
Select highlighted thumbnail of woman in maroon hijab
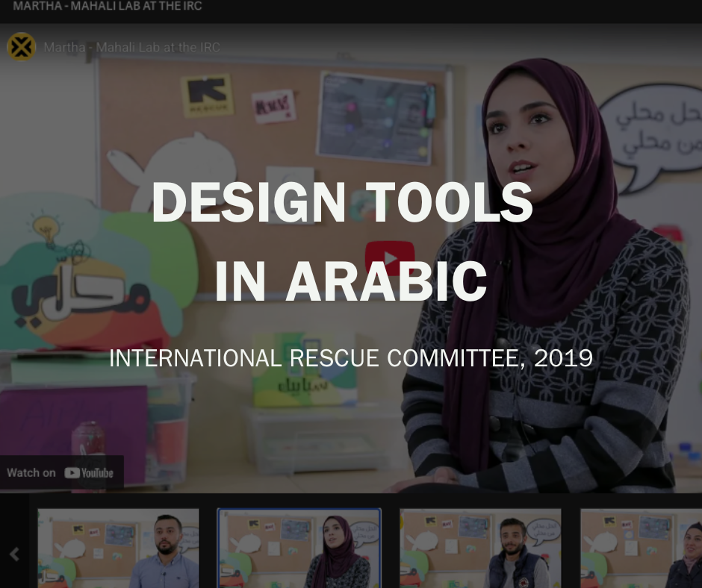point(299,548)
